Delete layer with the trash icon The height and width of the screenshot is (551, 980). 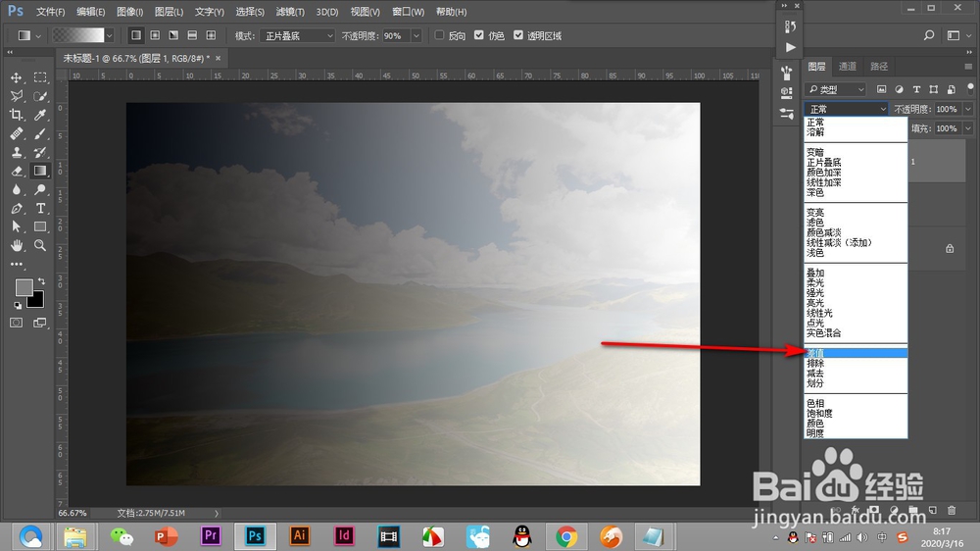pyautogui.click(x=952, y=511)
